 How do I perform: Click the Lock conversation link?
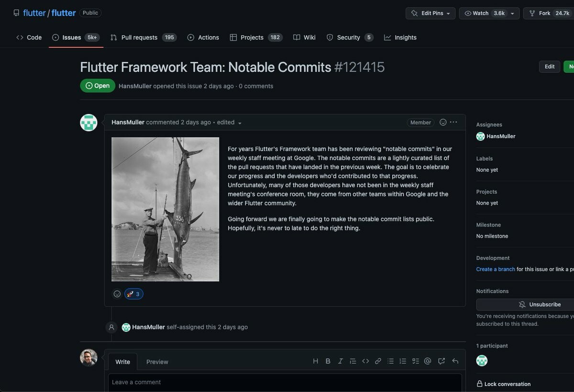(504, 384)
